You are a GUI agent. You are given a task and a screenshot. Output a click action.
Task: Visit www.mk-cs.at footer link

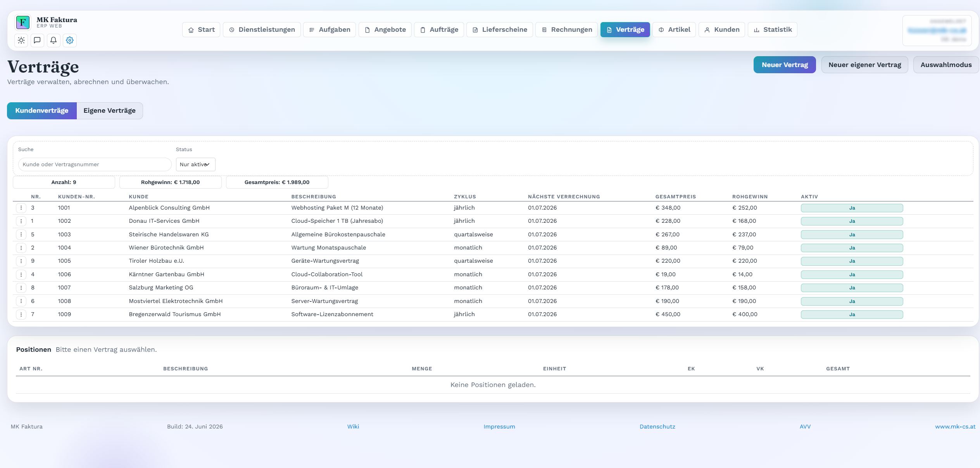click(x=955, y=427)
